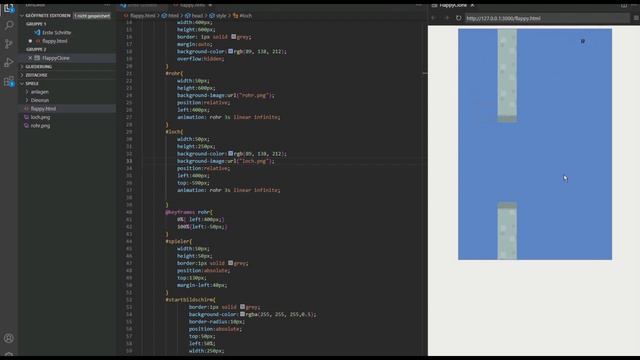
Task: Open the Search view in activity bar
Action: pyautogui.click(x=9, y=25)
